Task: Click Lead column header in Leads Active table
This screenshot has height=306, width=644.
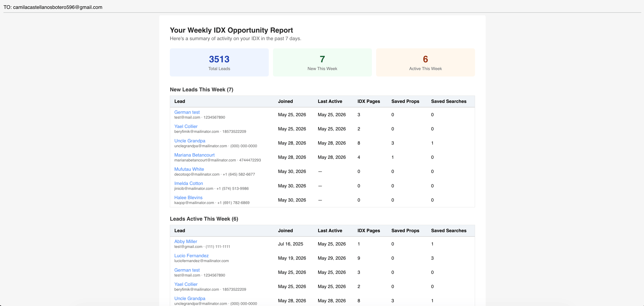Action: (x=179, y=231)
